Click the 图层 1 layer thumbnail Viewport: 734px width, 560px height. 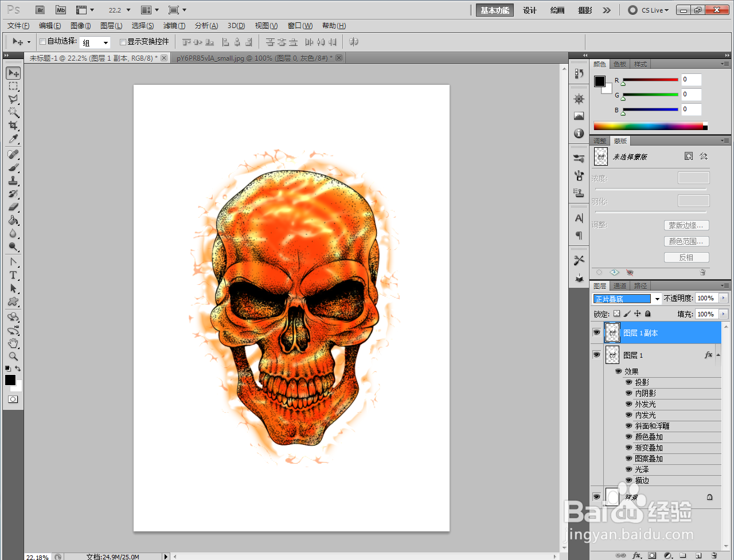point(612,355)
